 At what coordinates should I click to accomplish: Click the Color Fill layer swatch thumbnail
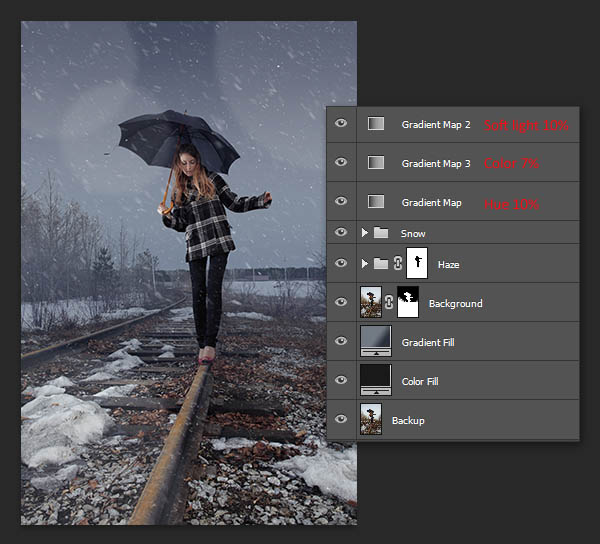pyautogui.click(x=376, y=381)
